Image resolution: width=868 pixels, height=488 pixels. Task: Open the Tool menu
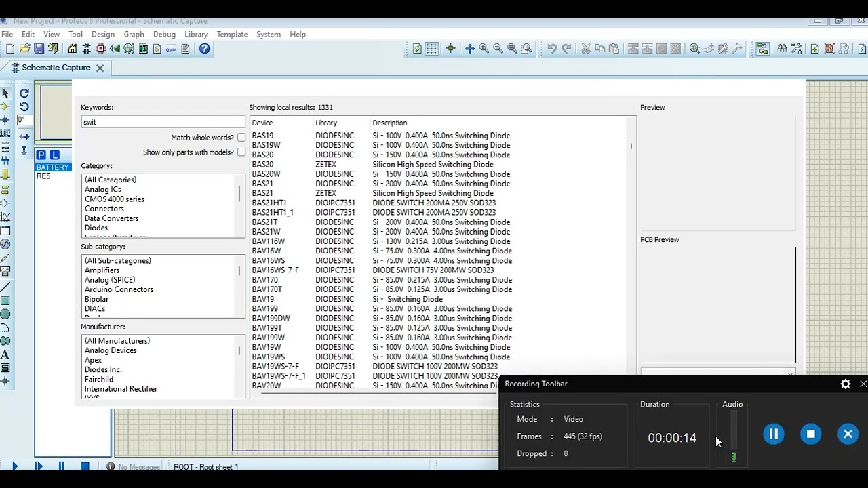(x=75, y=34)
